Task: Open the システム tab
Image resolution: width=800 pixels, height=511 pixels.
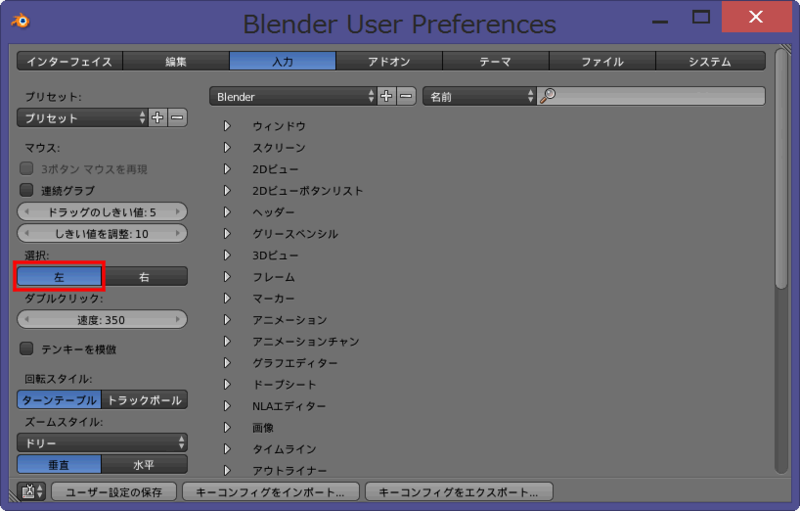Action: [710, 61]
